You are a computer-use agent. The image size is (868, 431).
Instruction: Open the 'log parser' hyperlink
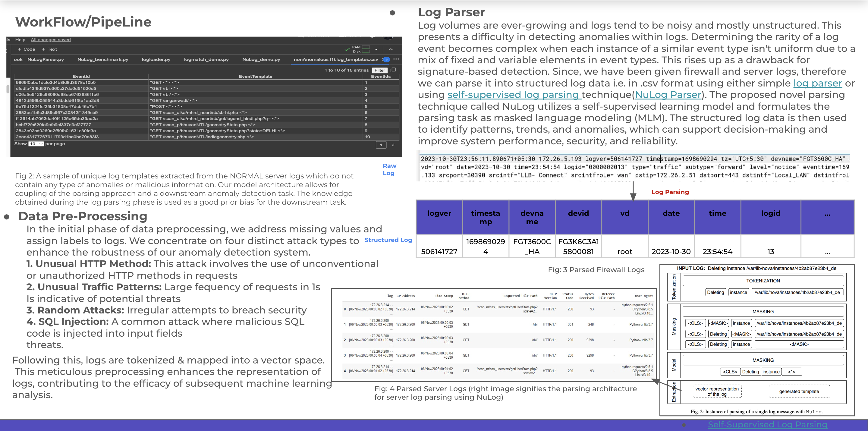[x=817, y=83]
